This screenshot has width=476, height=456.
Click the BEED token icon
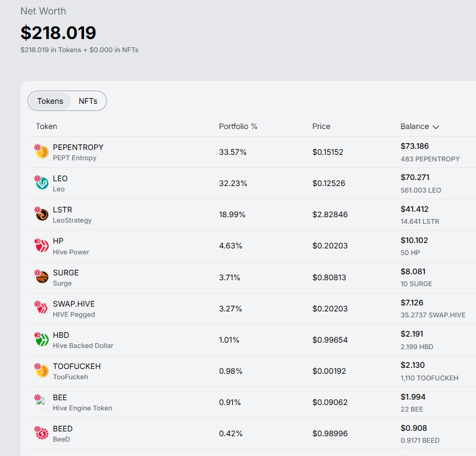[41, 433]
